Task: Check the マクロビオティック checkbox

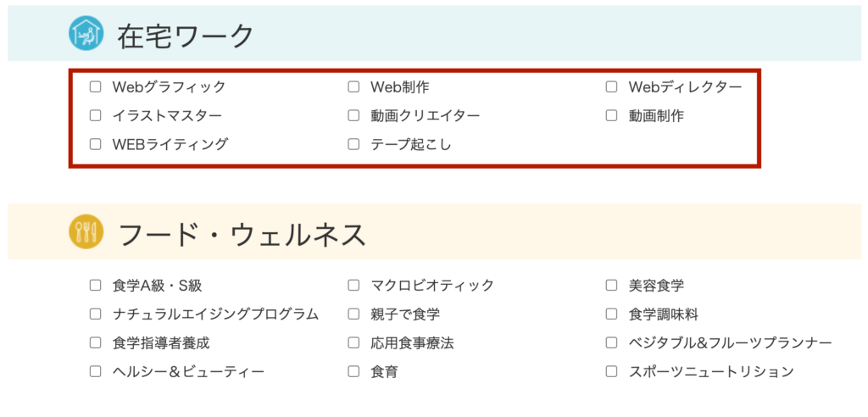Action: coord(353,286)
